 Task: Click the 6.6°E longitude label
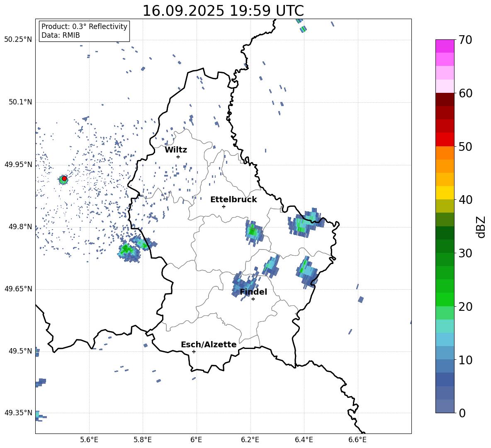coord(357,440)
